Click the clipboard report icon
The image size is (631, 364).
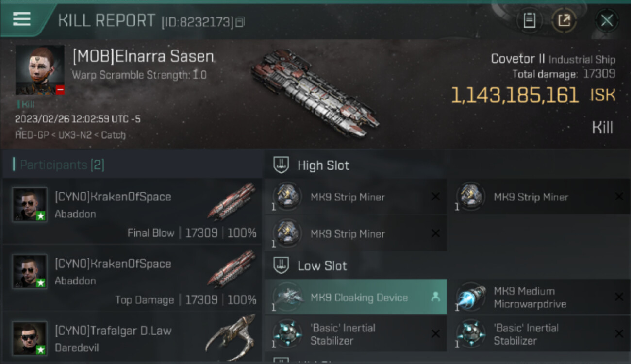529,20
